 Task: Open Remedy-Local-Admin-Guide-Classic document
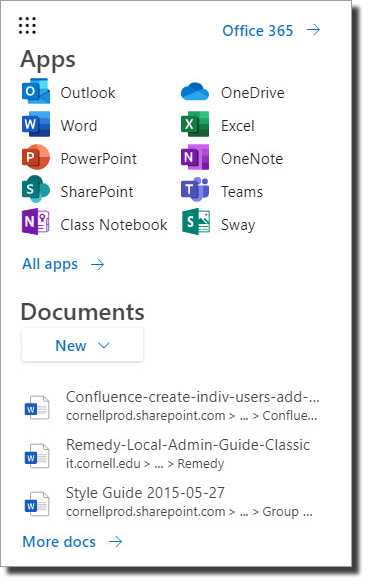click(x=188, y=445)
